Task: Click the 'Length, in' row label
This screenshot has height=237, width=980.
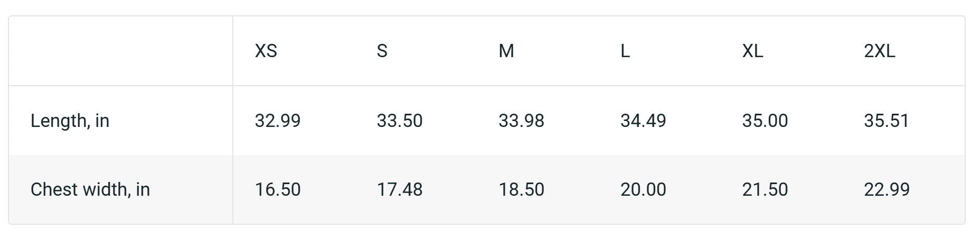Action: (x=70, y=121)
